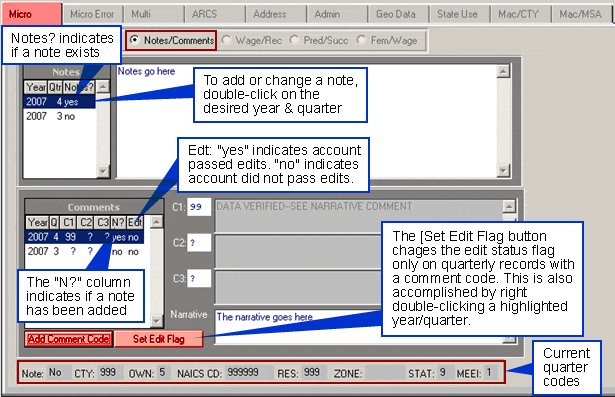Viewport: 615px width, 397px height.
Task: Open the Micro Error tab
Action: point(93,14)
